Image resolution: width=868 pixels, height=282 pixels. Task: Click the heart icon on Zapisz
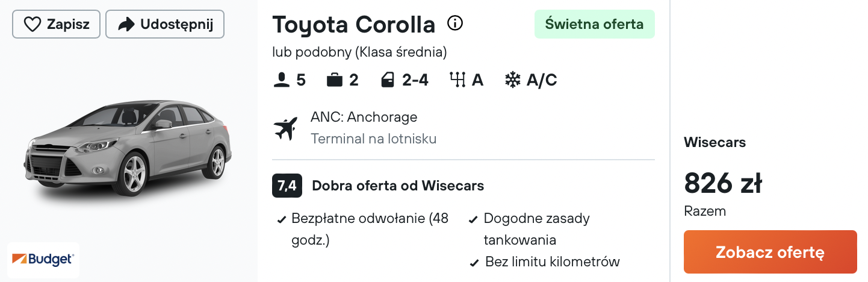32,25
